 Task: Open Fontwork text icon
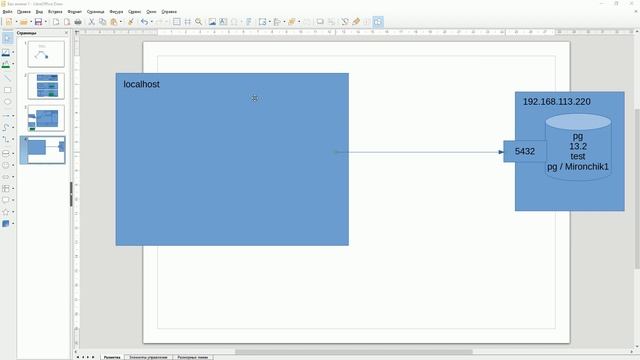(249, 22)
